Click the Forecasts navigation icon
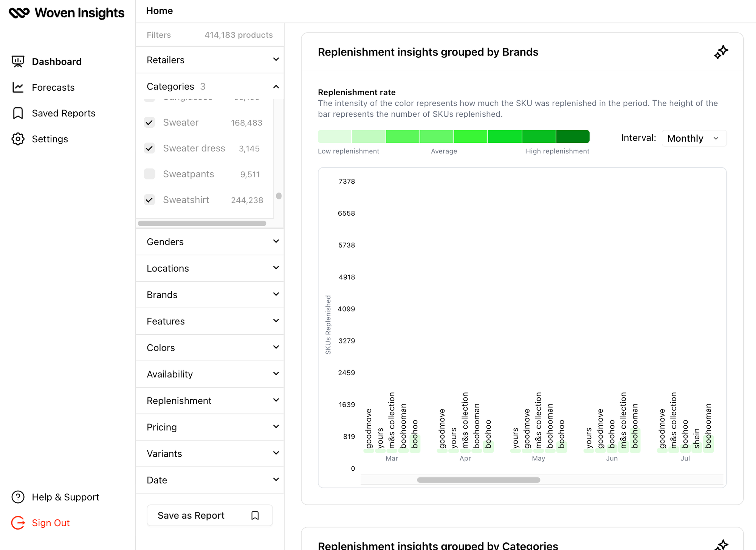This screenshot has width=756, height=550. pyautogui.click(x=18, y=87)
